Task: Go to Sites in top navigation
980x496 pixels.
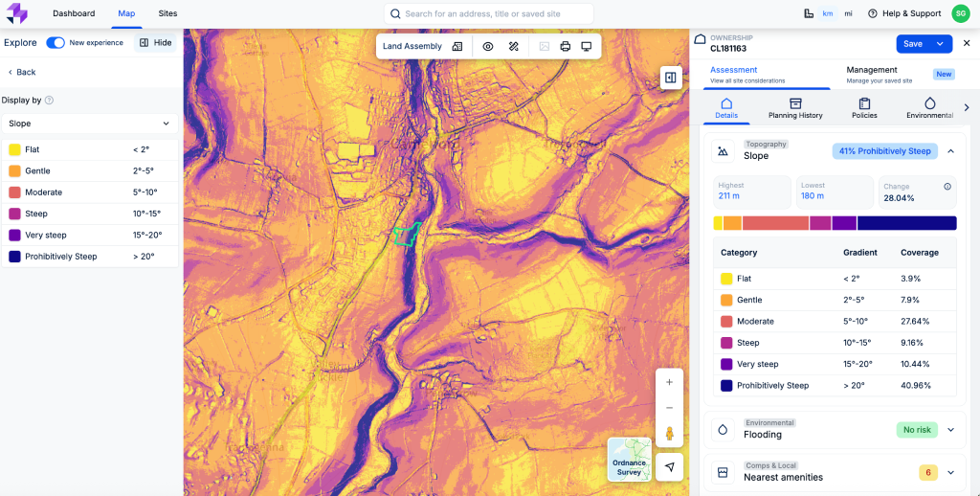Action: (x=168, y=13)
